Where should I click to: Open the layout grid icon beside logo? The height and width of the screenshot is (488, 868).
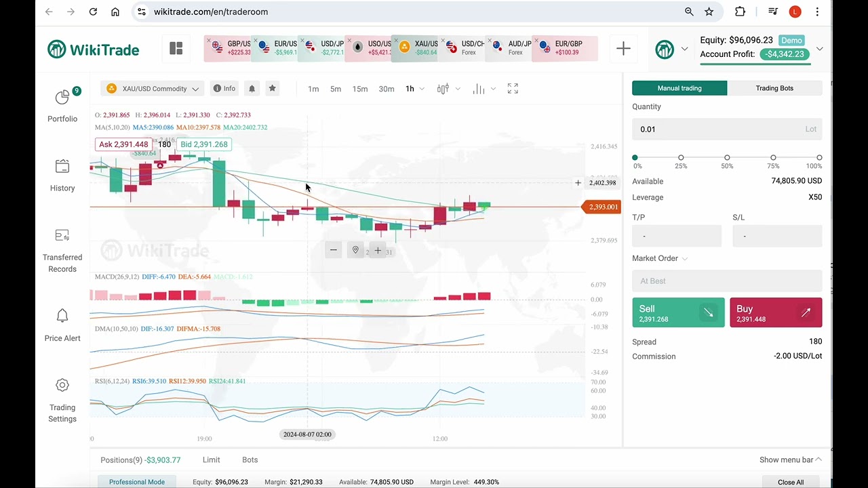click(x=176, y=48)
